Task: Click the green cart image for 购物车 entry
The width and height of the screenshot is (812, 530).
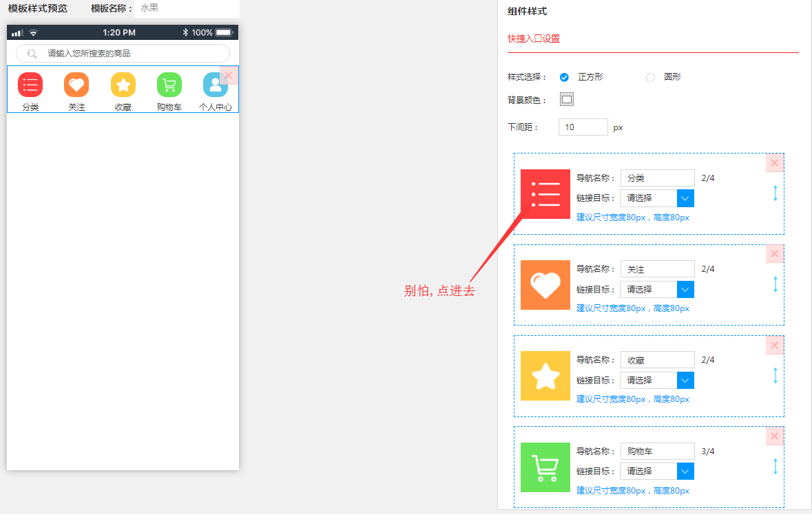Action: 545,467
